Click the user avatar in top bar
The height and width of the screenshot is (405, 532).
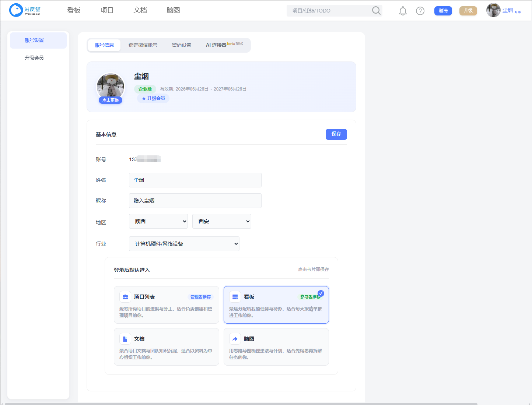pyautogui.click(x=493, y=10)
